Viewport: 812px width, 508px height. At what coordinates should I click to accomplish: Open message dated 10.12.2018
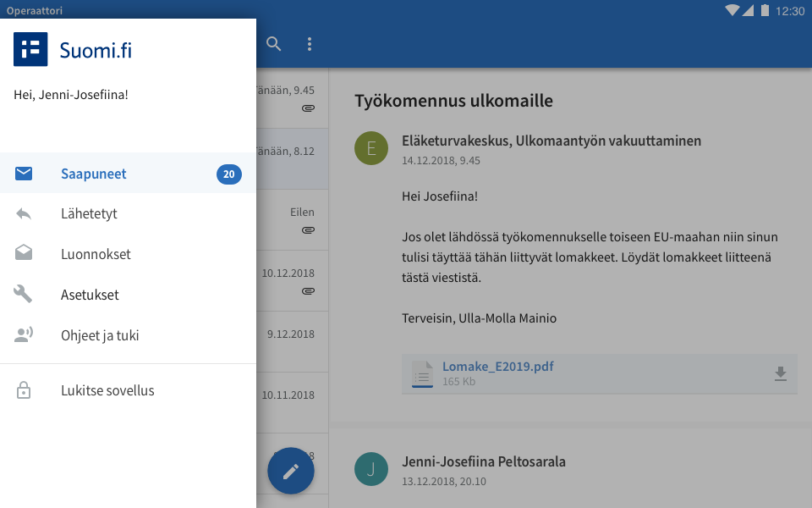(293, 281)
